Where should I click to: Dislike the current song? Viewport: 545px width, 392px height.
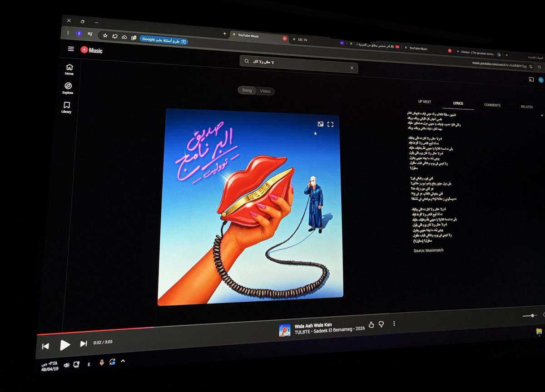pos(381,324)
